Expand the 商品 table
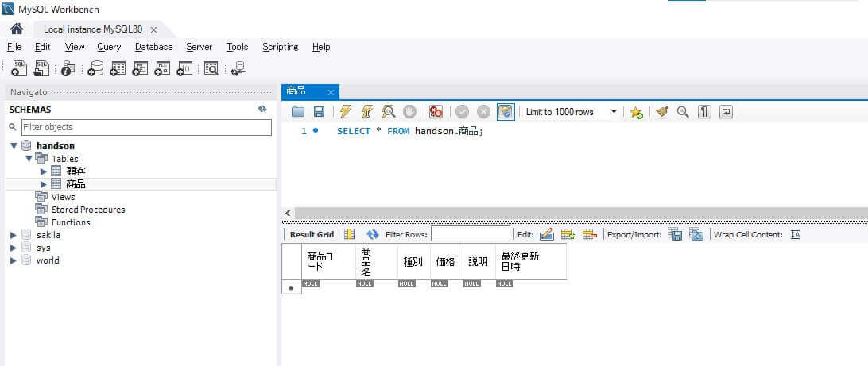The height and width of the screenshot is (366, 868). pos(44,184)
